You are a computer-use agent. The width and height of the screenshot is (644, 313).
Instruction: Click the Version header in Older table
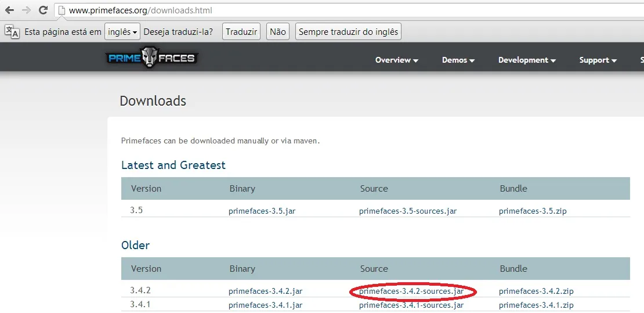point(146,269)
